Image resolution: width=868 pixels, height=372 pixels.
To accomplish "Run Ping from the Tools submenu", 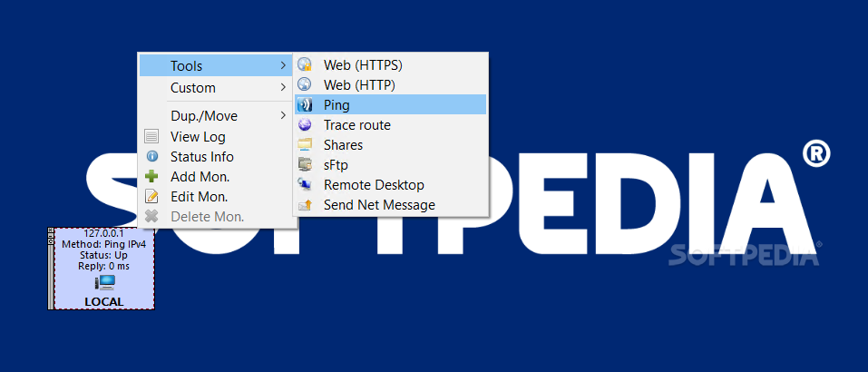I will 391,104.
